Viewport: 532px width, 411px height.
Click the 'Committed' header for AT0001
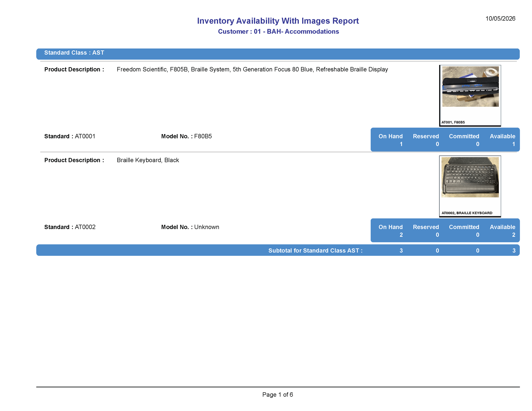[464, 136]
